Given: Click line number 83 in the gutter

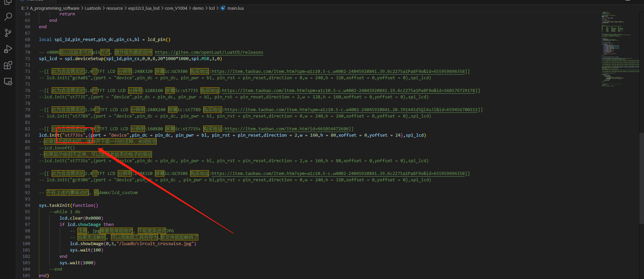Looking at the screenshot, I should coord(28,135).
